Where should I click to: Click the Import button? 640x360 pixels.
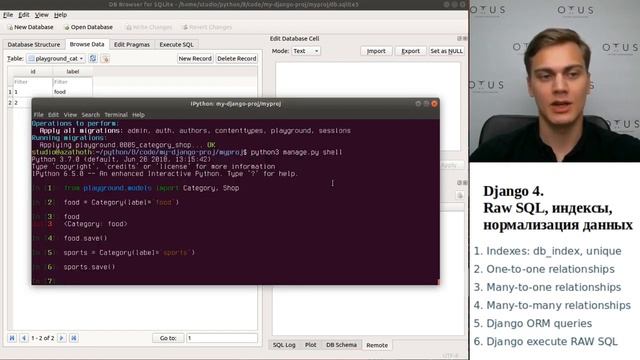[376, 51]
